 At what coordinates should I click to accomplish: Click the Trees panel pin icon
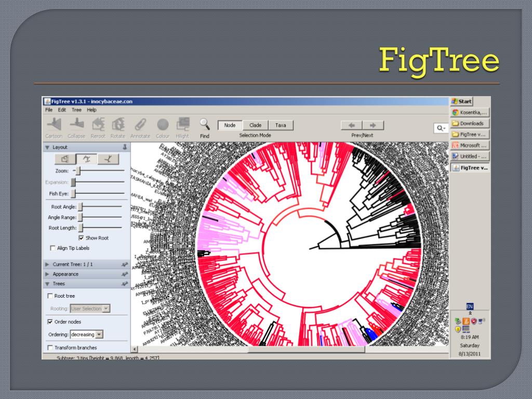pyautogui.click(x=125, y=284)
